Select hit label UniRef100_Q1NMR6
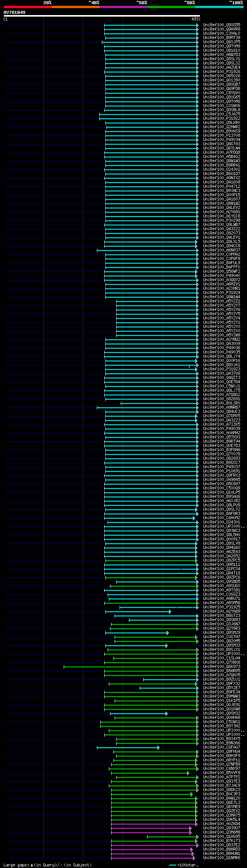The height and width of the screenshot is (868, 247). [x=222, y=858]
